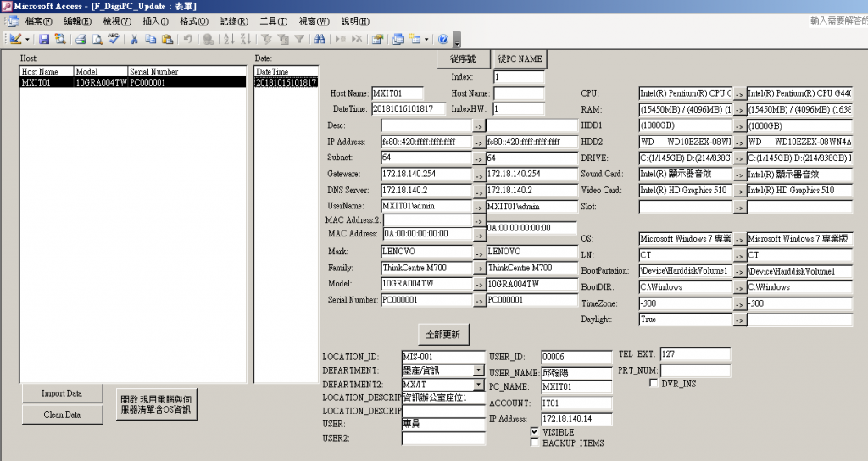
Task: Open Print Preview from toolbar
Action: (x=97, y=39)
